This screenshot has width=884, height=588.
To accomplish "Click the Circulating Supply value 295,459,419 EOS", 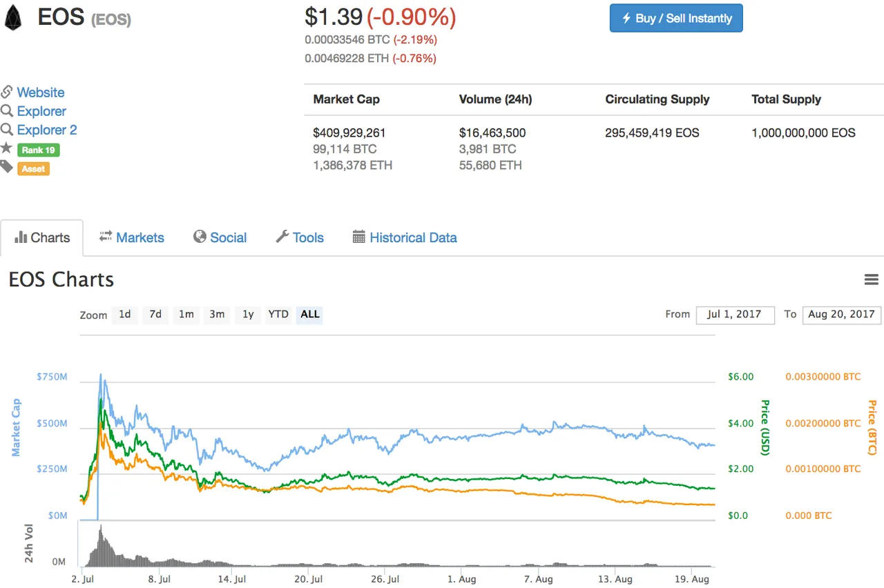I will (652, 133).
